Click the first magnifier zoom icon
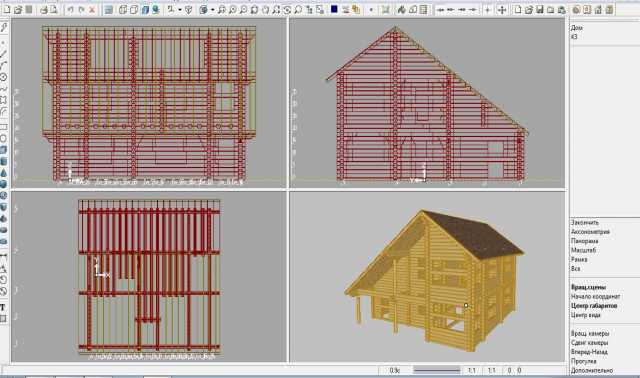Image resolution: width=640 pixels, height=378 pixels. coord(222,9)
